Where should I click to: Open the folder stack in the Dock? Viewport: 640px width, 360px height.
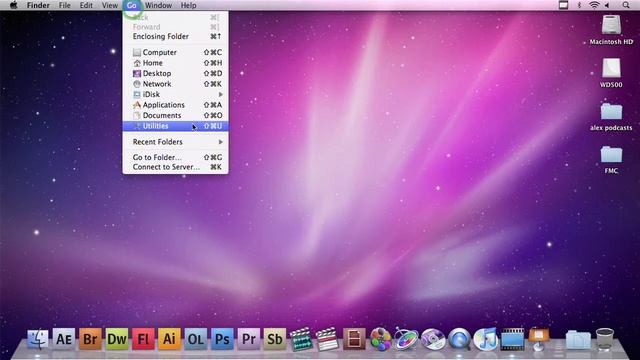coord(578,340)
